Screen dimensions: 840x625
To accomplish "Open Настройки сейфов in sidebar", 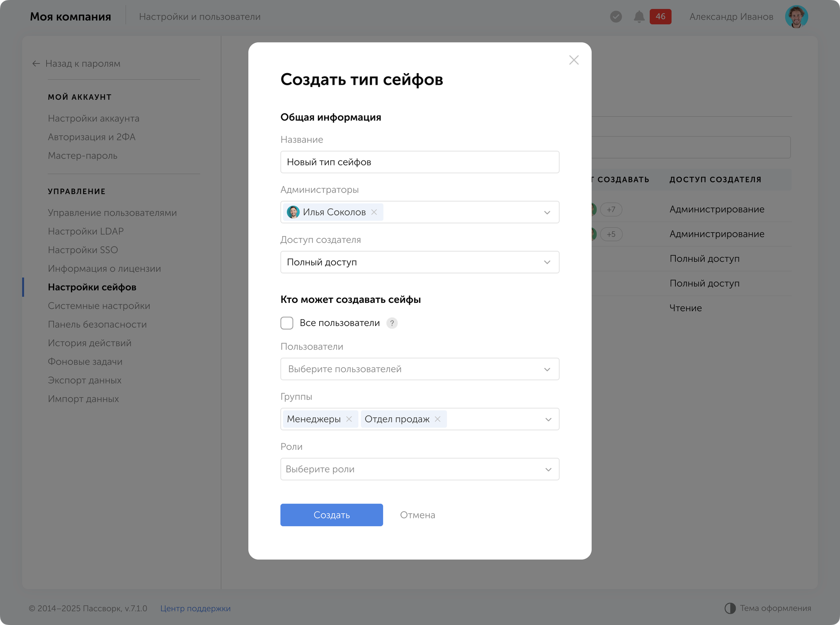I will click(x=92, y=287).
